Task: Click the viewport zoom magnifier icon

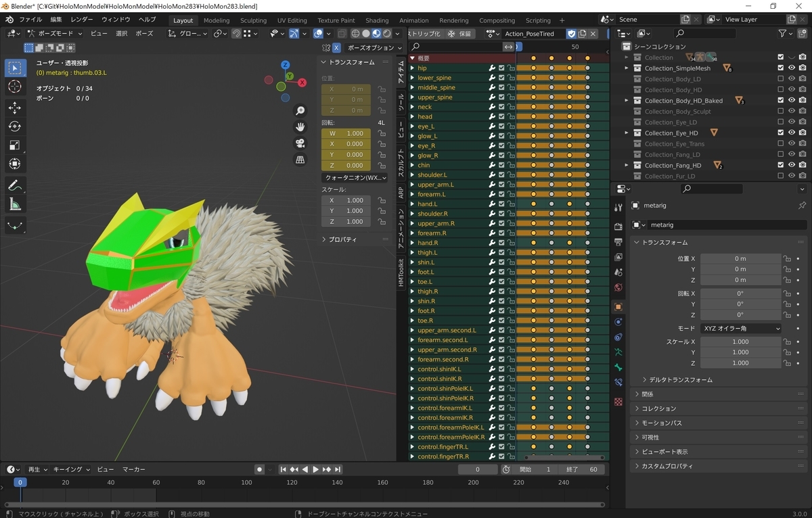Action: coord(300,111)
